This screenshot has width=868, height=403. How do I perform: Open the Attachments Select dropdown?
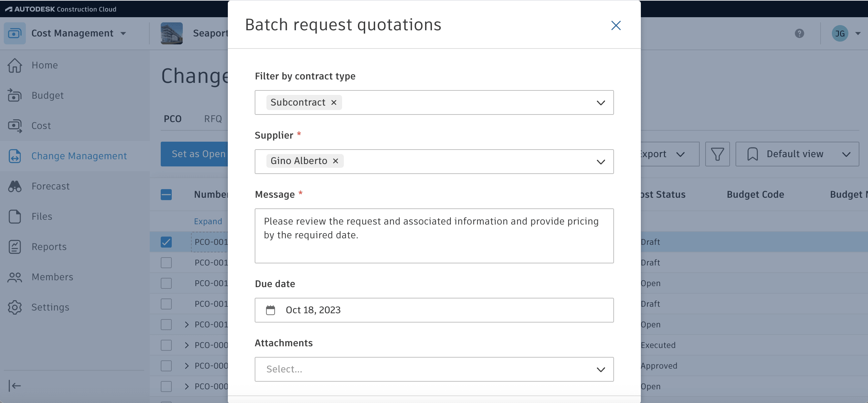coord(601,369)
